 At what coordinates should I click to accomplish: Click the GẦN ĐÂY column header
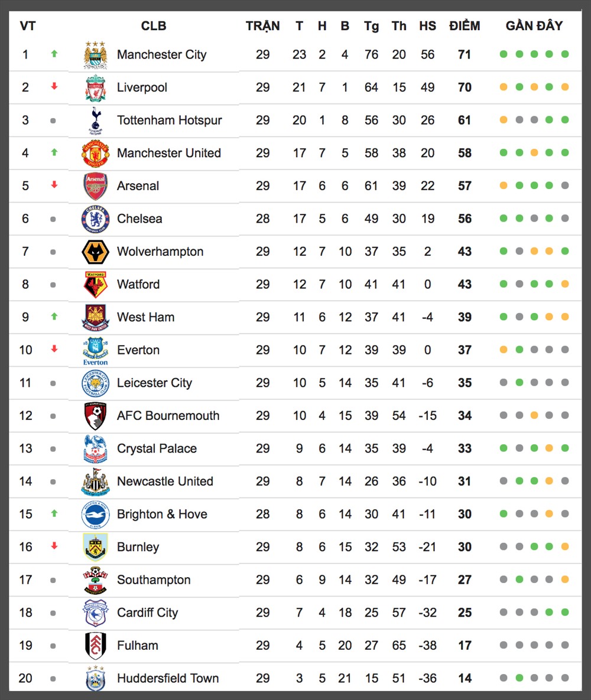[x=534, y=26]
